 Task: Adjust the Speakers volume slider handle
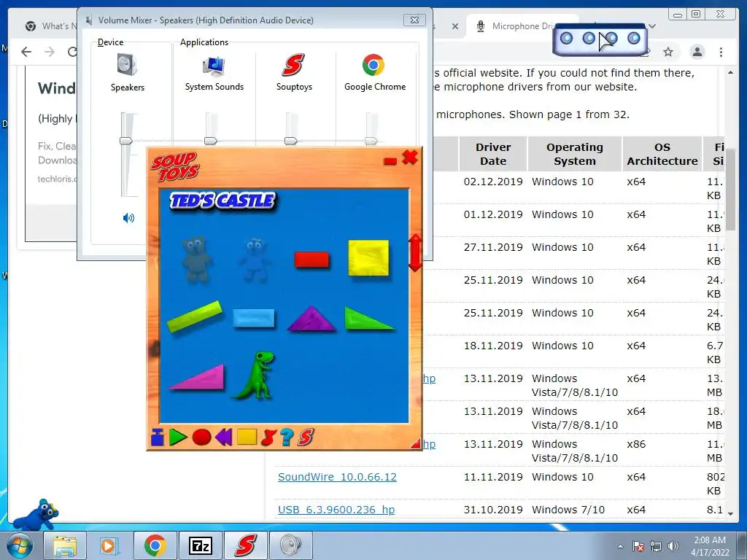(x=125, y=141)
